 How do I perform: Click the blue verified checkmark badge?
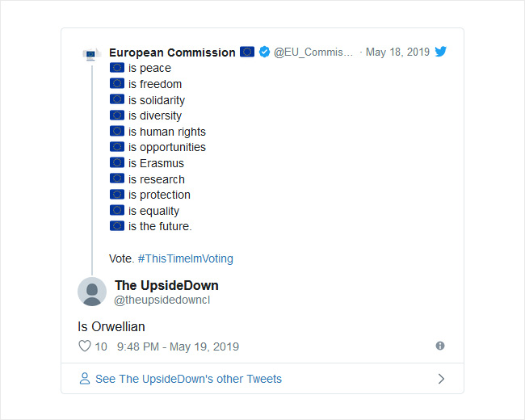(x=264, y=52)
